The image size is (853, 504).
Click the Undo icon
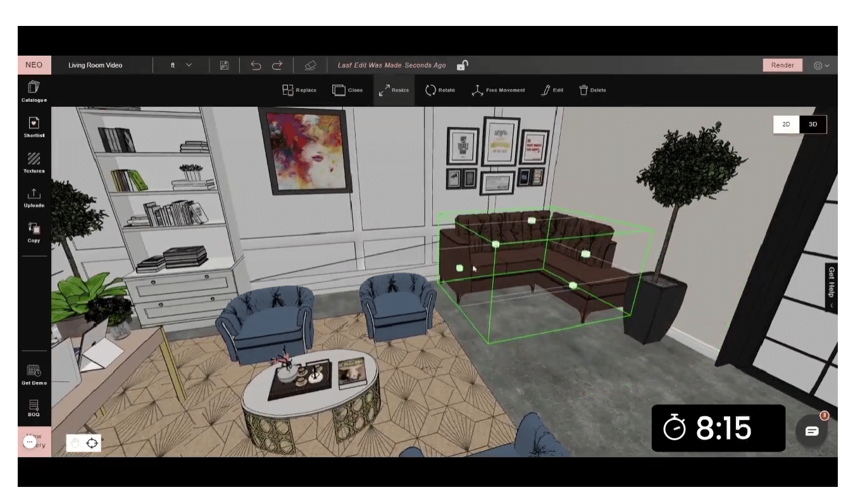256,65
